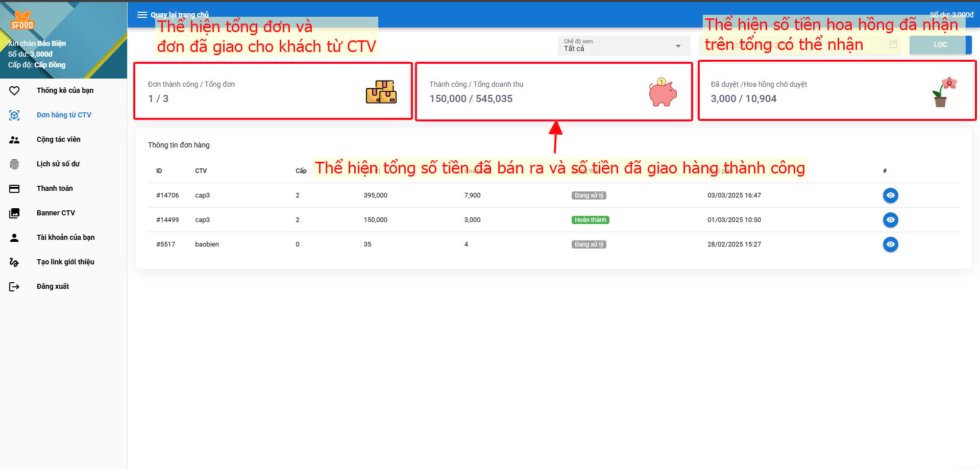980x469 pixels.
Task: Click the credit card payment icon
Action: point(14,189)
